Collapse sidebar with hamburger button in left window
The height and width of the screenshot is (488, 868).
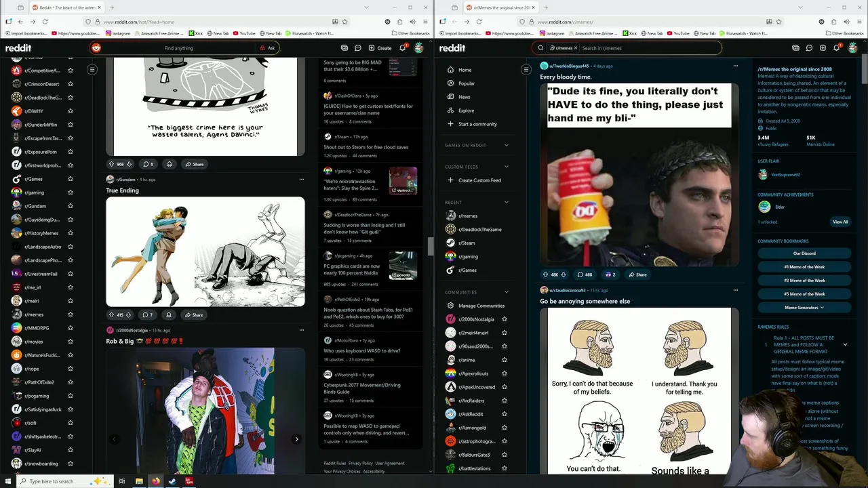coord(92,69)
